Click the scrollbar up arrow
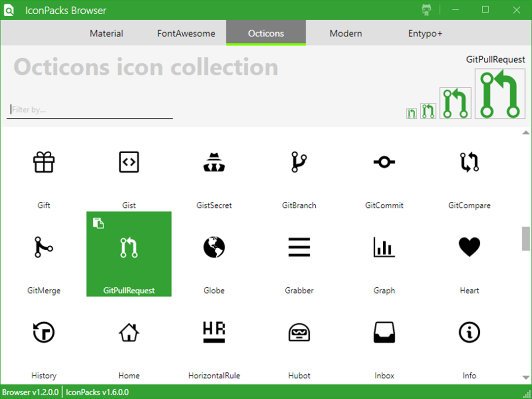Screen dimensions: 532x399 point(526,133)
